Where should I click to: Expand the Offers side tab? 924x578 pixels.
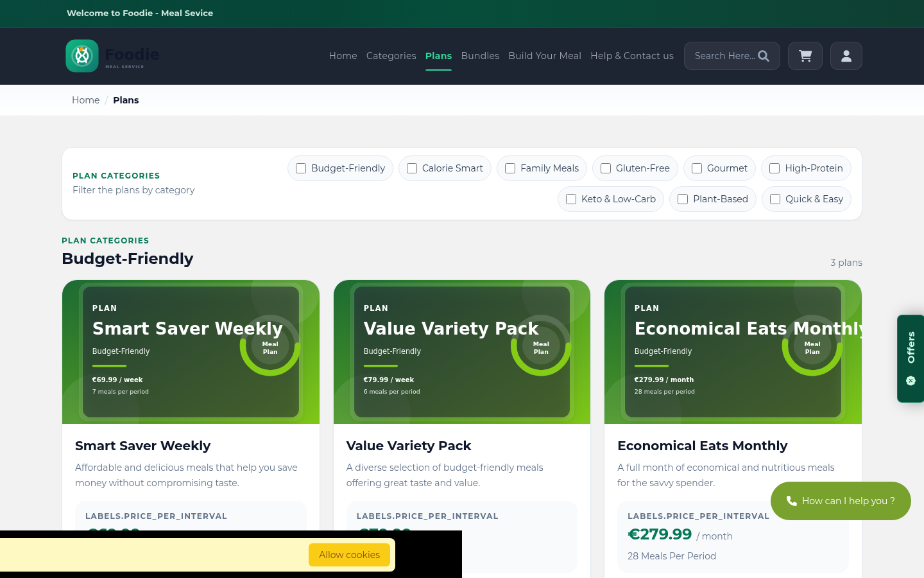911,358
